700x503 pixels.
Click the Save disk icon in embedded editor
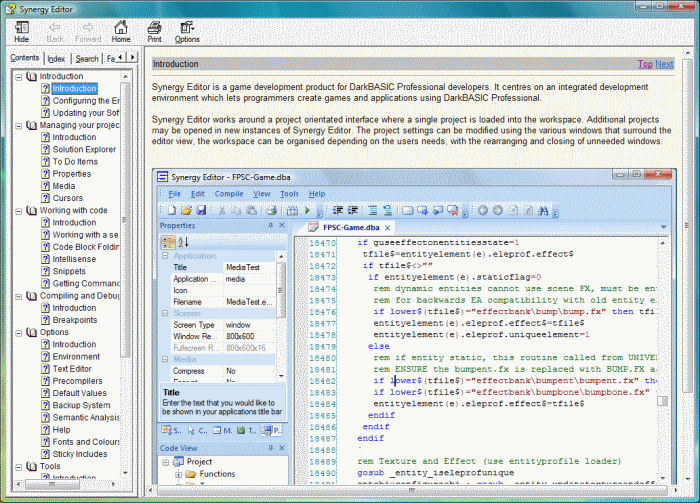pyautogui.click(x=201, y=210)
